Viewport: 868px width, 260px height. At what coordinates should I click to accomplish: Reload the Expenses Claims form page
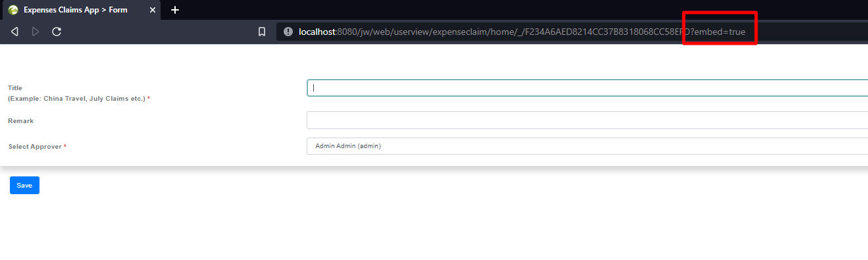(57, 32)
